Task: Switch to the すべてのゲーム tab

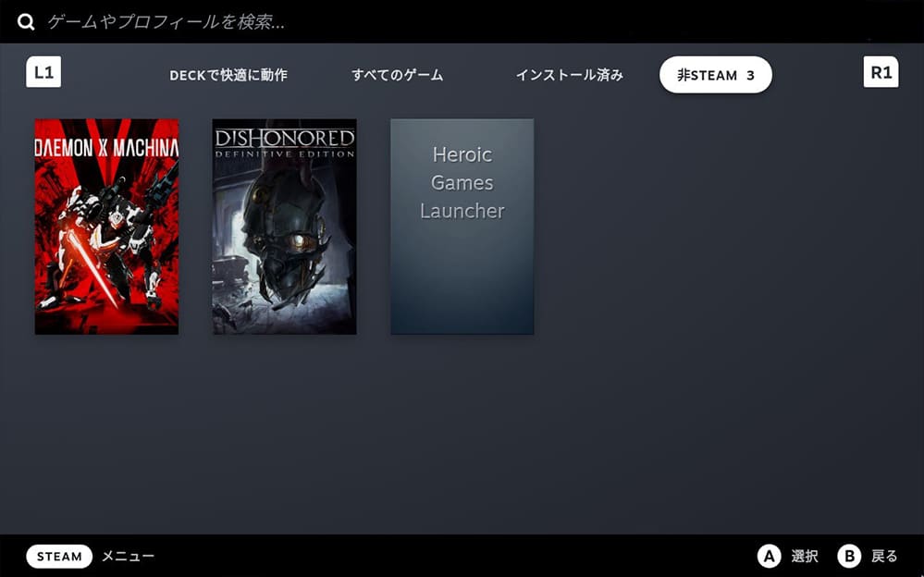Action: [397, 76]
